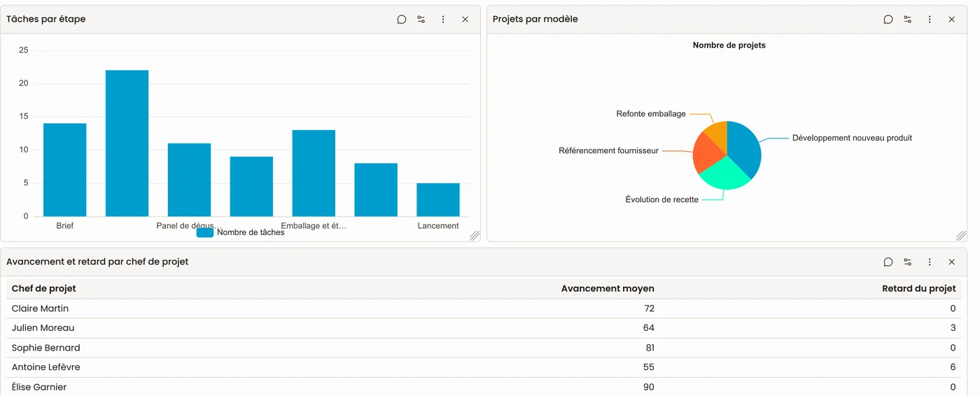
Task: Click the Tâches par étape widget title
Action: [x=45, y=20]
